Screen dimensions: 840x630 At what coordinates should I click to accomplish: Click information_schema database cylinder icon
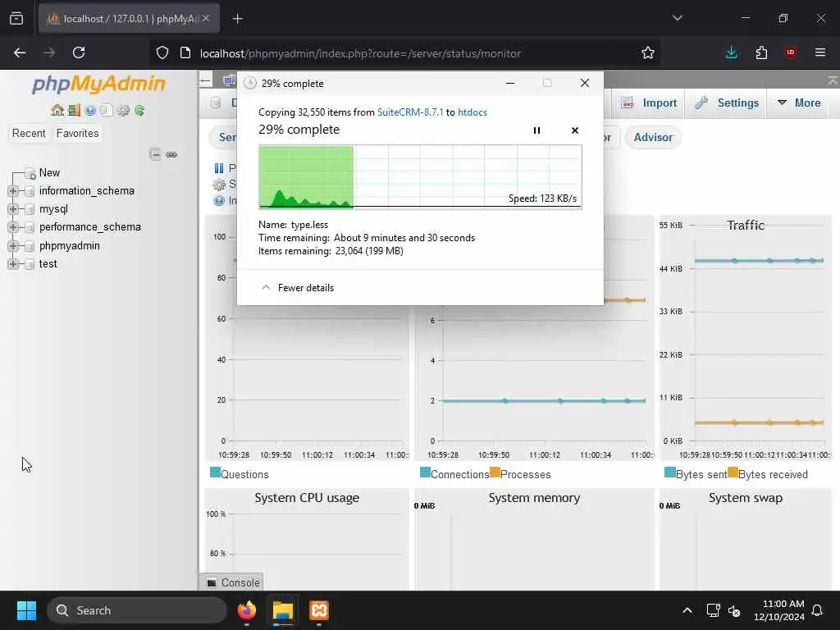tap(30, 191)
